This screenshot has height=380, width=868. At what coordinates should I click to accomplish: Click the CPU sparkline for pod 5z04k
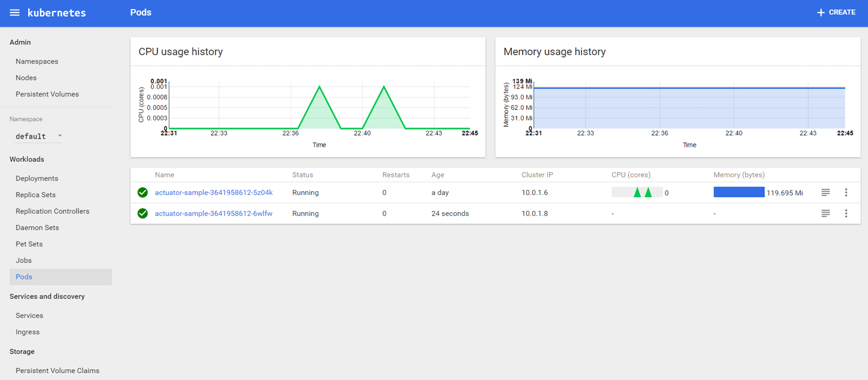tap(637, 192)
